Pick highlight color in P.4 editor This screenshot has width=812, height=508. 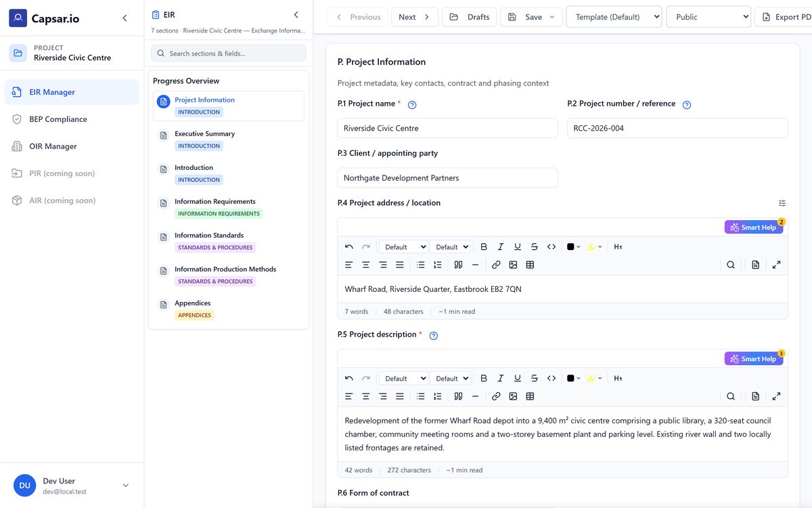[x=594, y=247]
